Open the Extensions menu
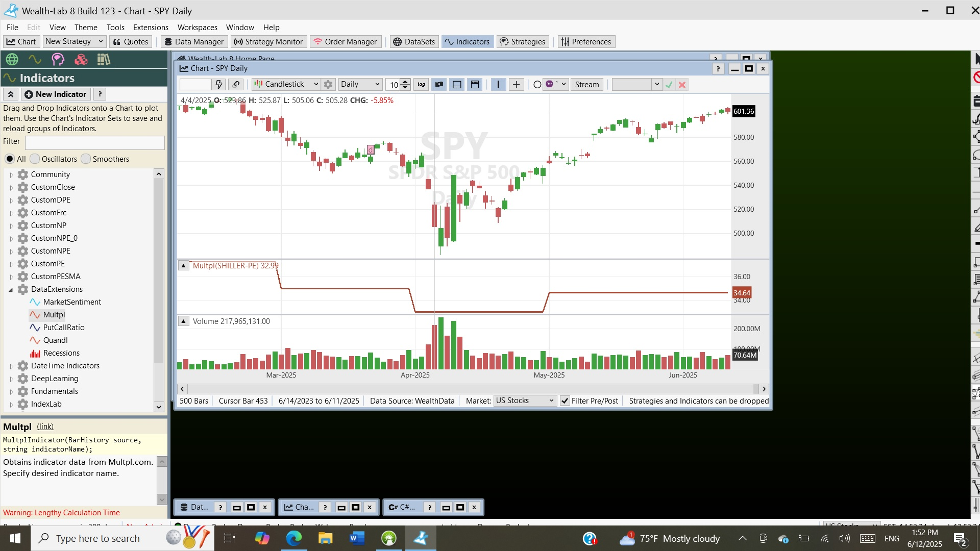Screen dimensions: 980x551 click(151, 28)
